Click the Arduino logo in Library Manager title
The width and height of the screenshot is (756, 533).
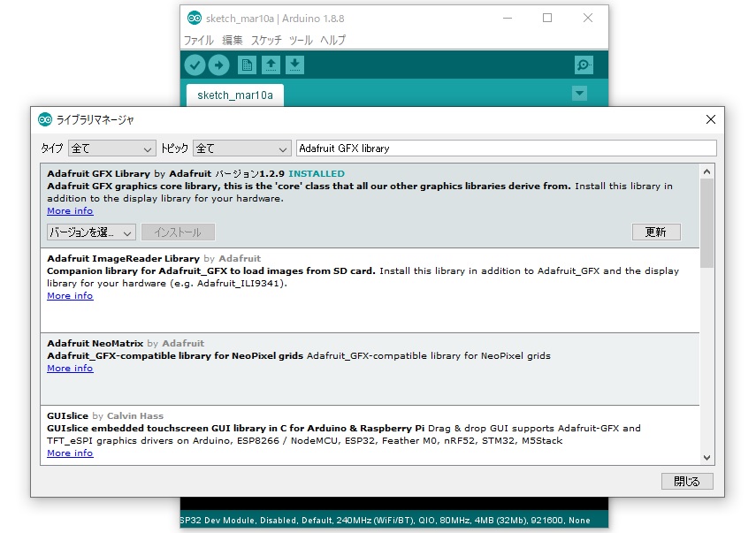(45, 119)
